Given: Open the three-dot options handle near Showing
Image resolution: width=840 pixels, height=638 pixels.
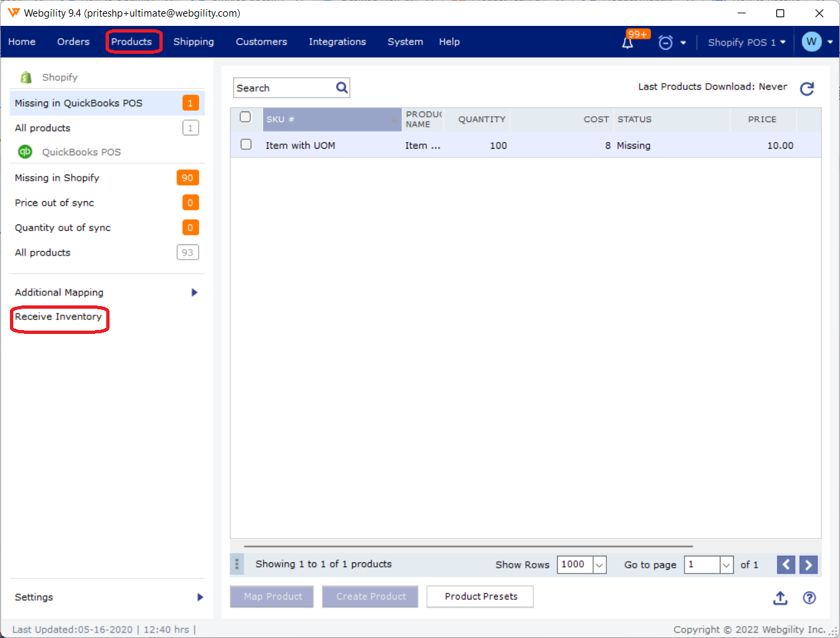Looking at the screenshot, I should coord(236,564).
